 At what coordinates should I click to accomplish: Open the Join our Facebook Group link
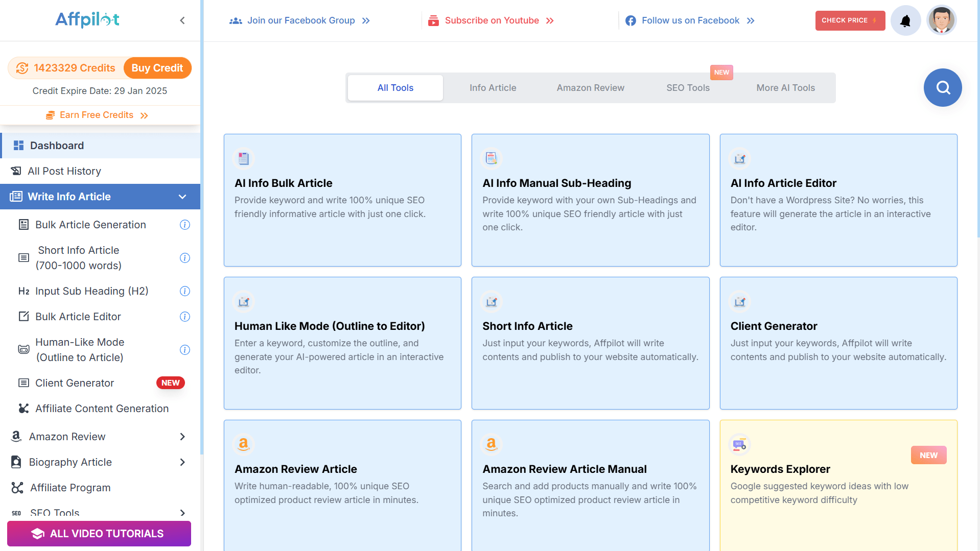300,20
